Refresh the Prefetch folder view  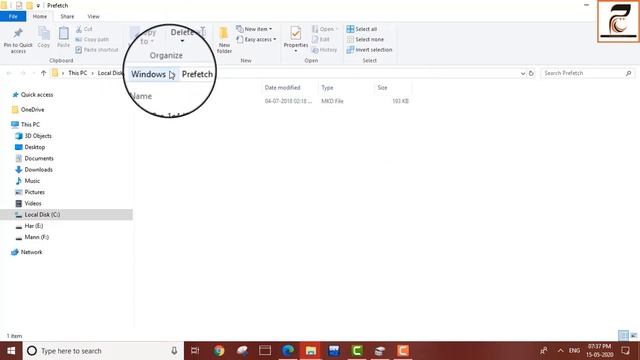[531, 73]
